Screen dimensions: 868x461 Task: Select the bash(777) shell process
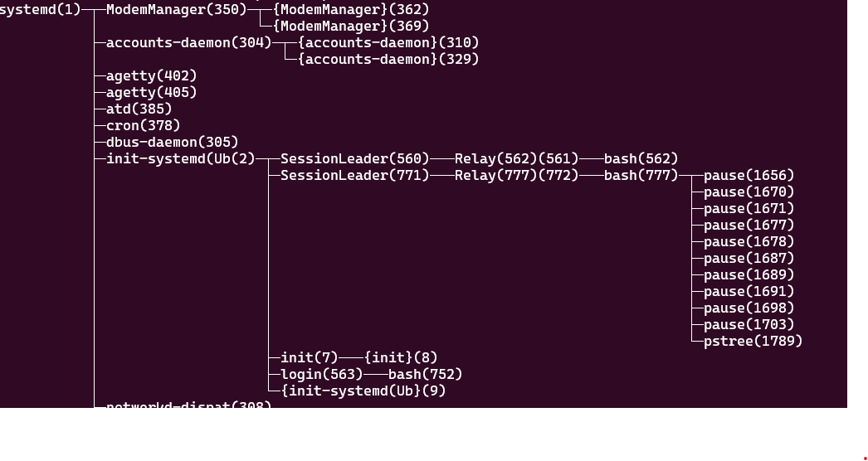(x=641, y=175)
